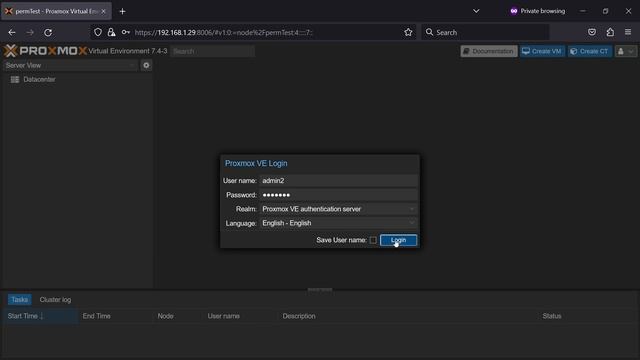Toggle the Save User name checkbox
Screen dimensions: 640x360
point(373,240)
